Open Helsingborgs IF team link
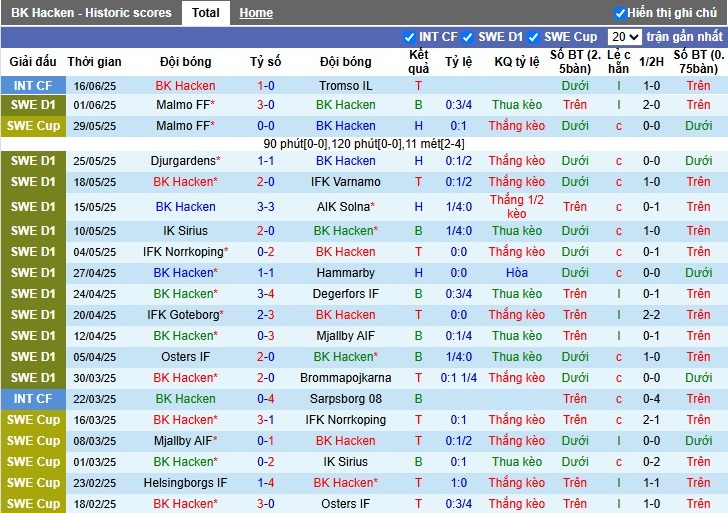 [x=185, y=483]
